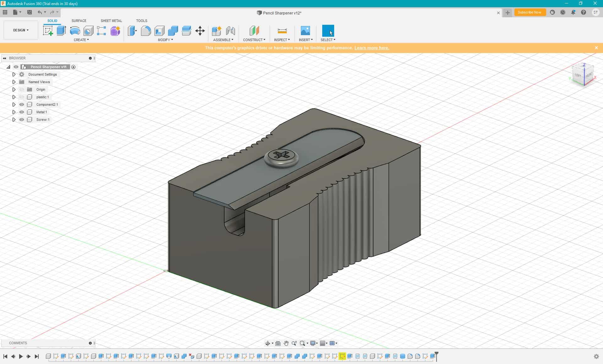Expand the Screw:1 component
The width and height of the screenshot is (603, 364).
(x=14, y=120)
